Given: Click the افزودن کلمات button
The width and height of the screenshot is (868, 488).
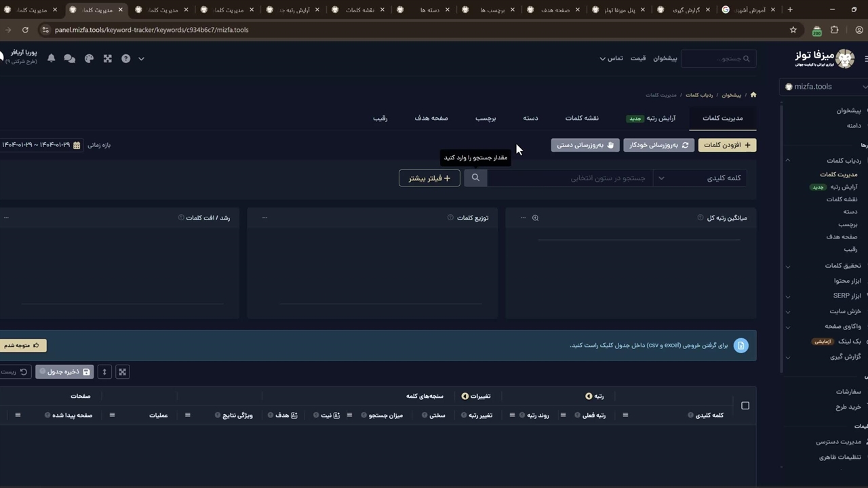Looking at the screenshot, I should (x=727, y=145).
